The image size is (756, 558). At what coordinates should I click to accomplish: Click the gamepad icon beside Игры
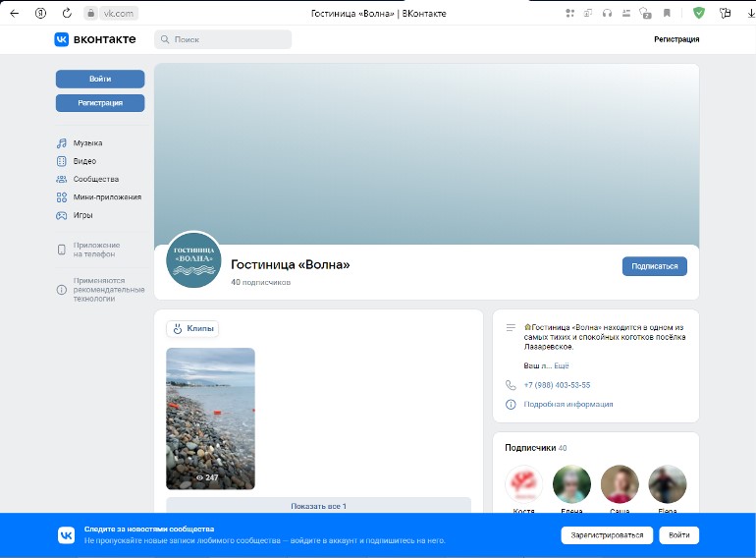(62, 215)
